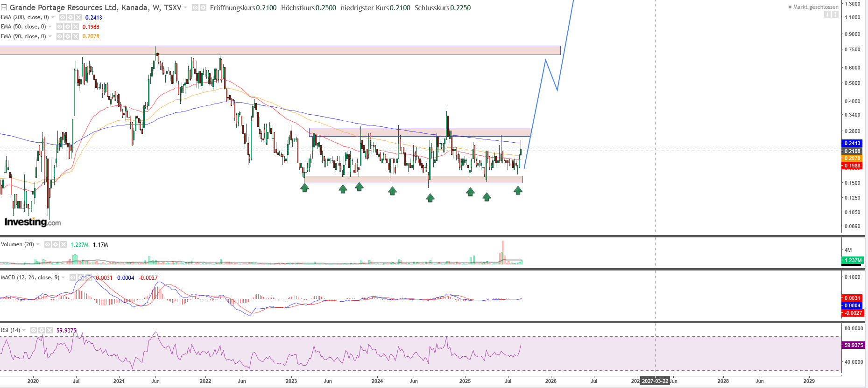Remove the Volumen indicator with X icon
This screenshot has height=388, width=868.
(x=64, y=244)
